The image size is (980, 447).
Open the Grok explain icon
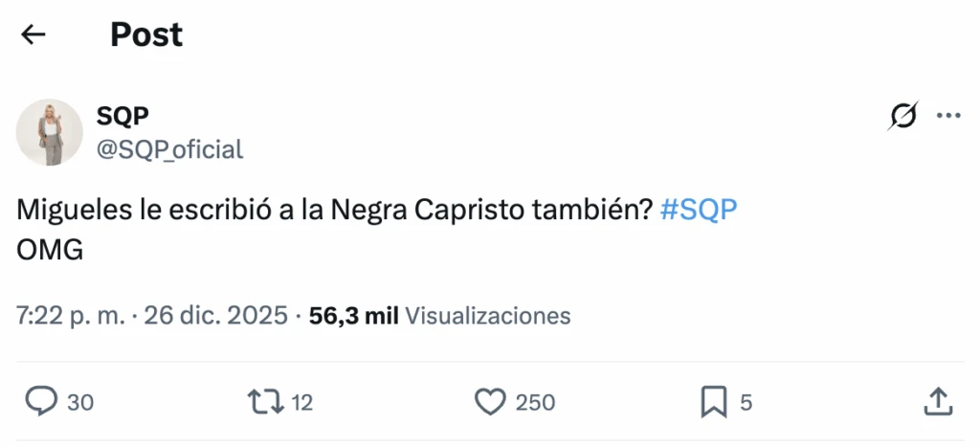coord(901,117)
